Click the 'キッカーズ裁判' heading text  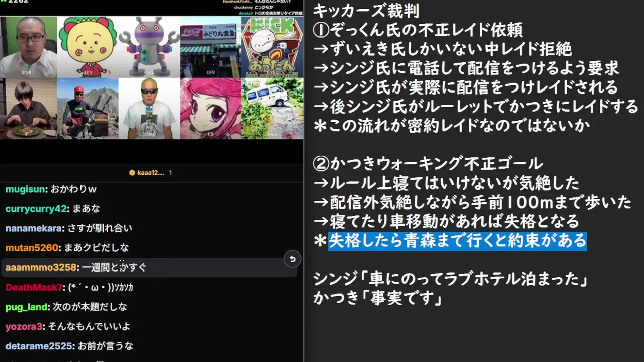pyautogui.click(x=366, y=10)
